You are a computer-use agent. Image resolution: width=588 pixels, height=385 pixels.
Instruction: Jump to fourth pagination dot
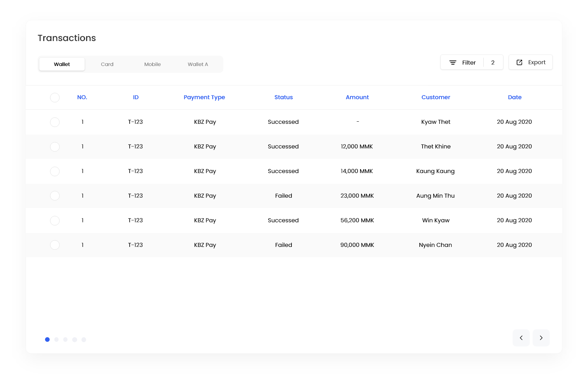pyautogui.click(x=75, y=339)
